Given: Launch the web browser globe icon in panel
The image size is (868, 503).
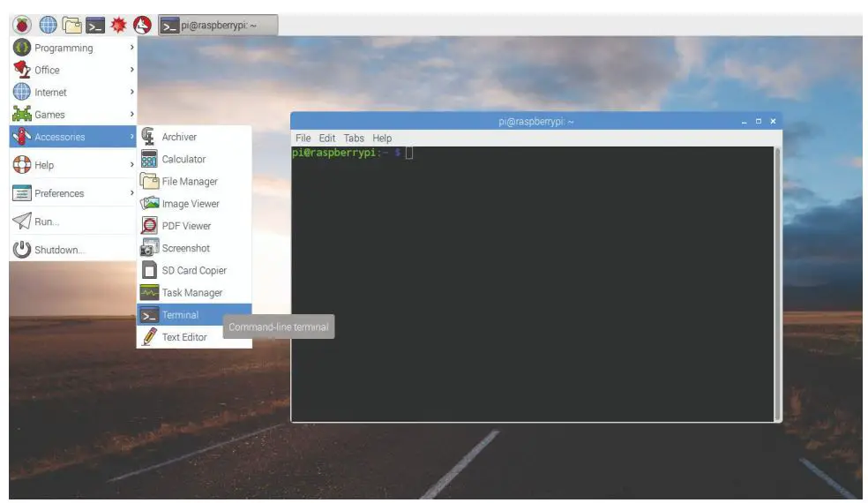Looking at the screenshot, I should (49, 25).
